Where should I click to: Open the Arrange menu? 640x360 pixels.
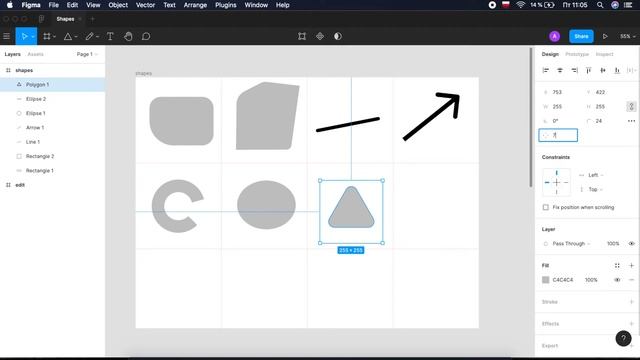tap(195, 5)
